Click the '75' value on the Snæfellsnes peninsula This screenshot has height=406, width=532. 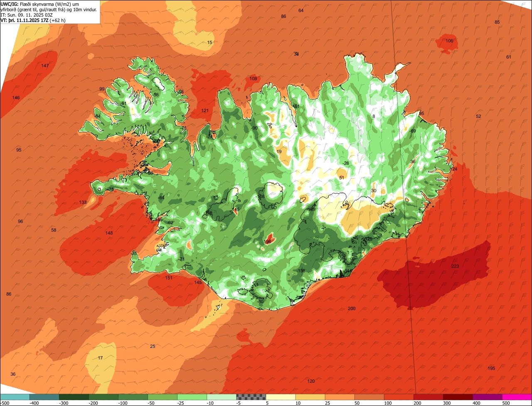(x=111, y=189)
